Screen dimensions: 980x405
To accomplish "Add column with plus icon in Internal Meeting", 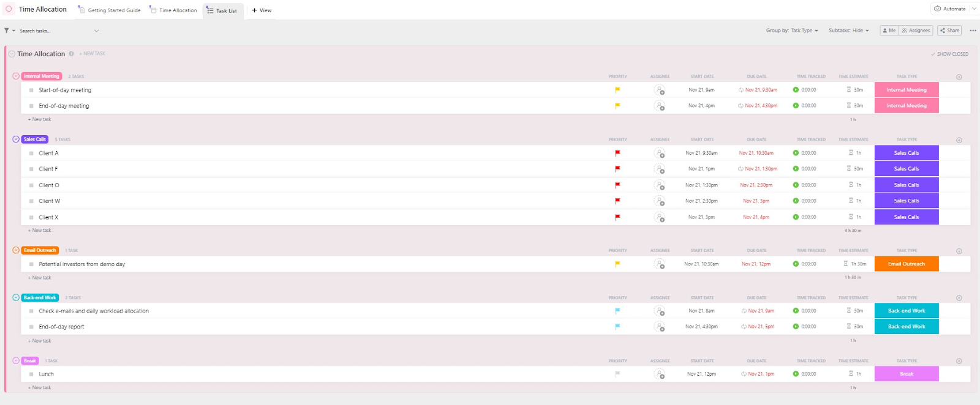I will 959,77.
